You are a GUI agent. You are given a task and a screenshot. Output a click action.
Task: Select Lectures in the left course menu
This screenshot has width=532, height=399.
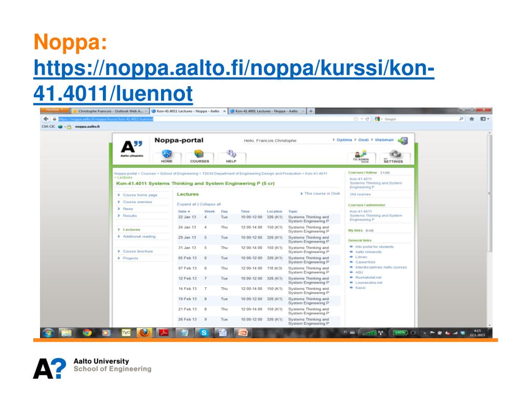click(x=131, y=230)
